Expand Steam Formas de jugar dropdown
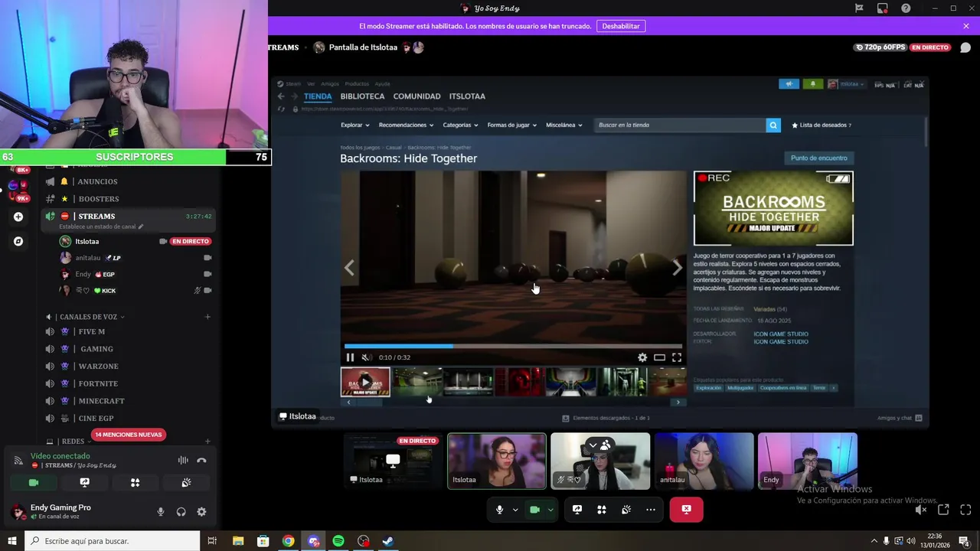 point(512,125)
